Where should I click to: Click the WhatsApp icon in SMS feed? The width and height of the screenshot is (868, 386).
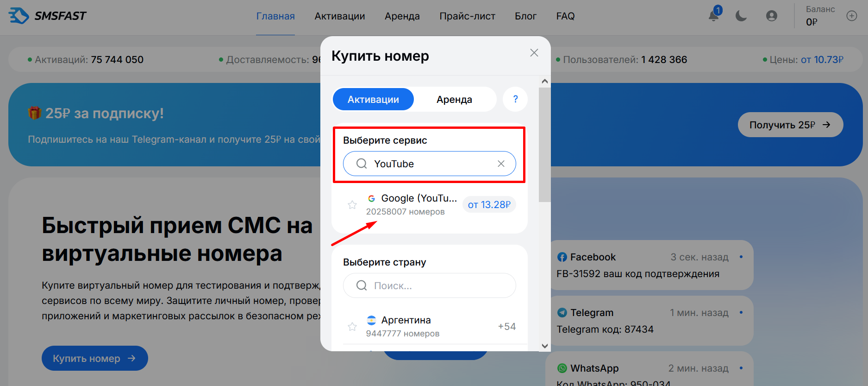point(562,368)
